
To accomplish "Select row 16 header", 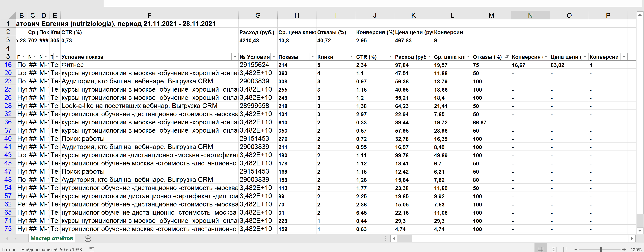I will 8,65.
